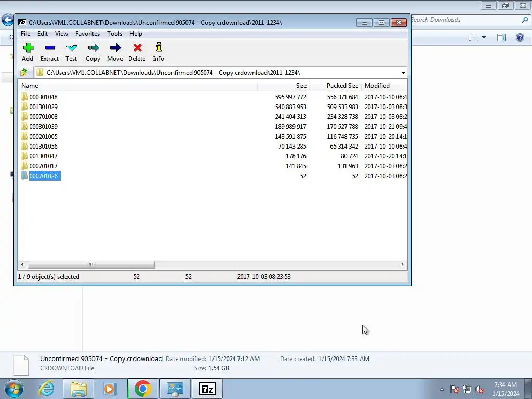Launch Internet Explorer from taskbar

[46, 389]
